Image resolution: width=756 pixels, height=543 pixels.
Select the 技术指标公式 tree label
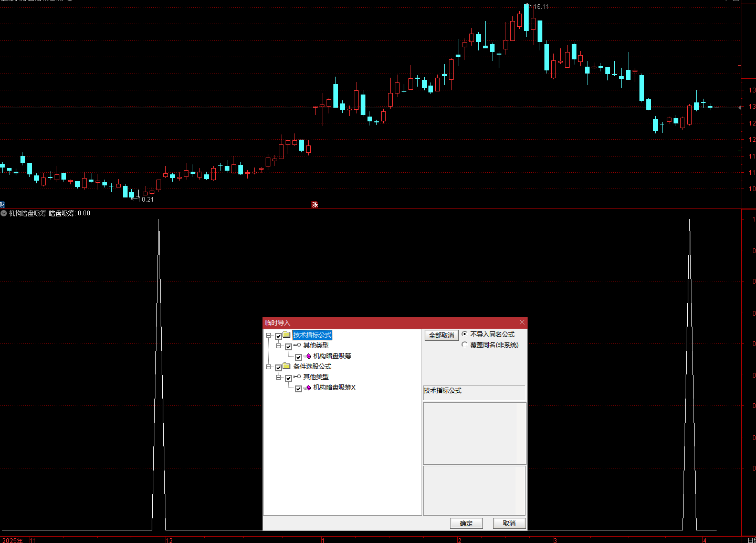point(312,335)
